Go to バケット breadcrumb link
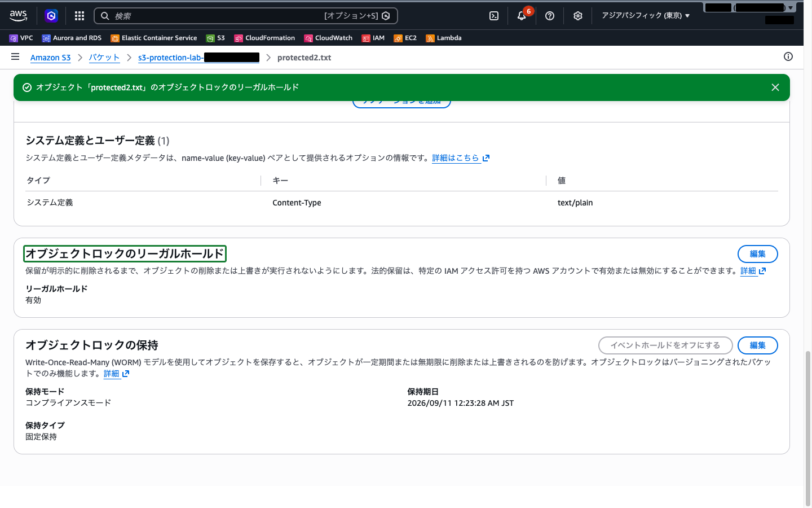This screenshot has height=508, width=812. (x=104, y=58)
